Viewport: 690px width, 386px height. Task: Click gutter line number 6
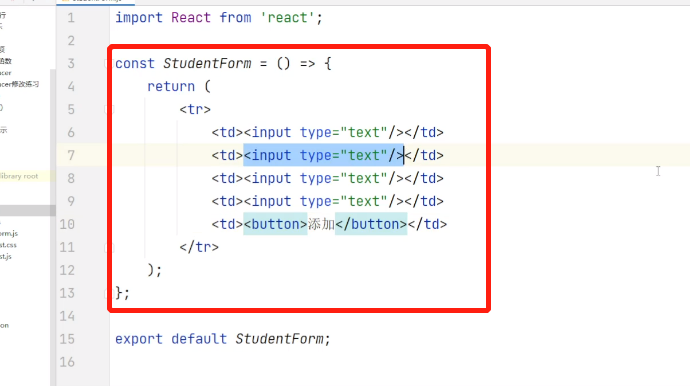pyautogui.click(x=71, y=132)
